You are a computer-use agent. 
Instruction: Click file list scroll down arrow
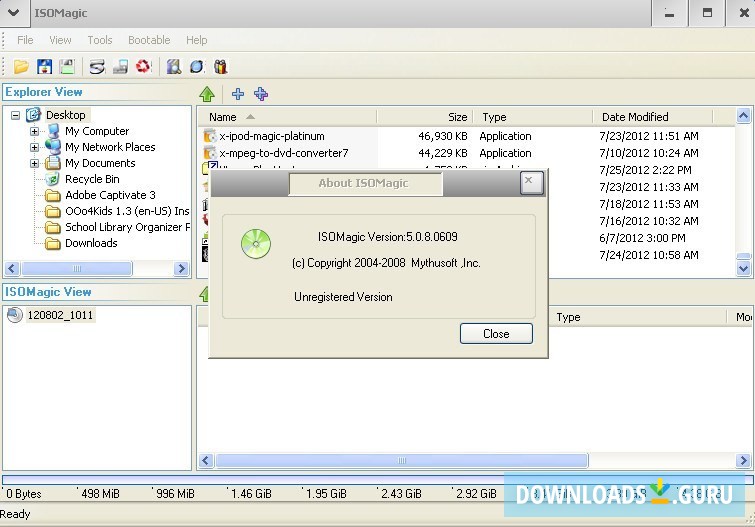click(743, 268)
